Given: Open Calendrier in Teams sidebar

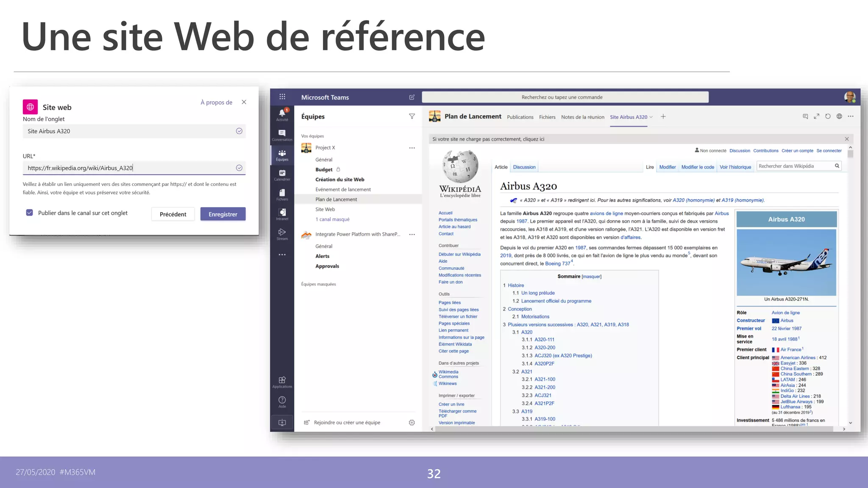Looking at the screenshot, I should click(x=282, y=175).
